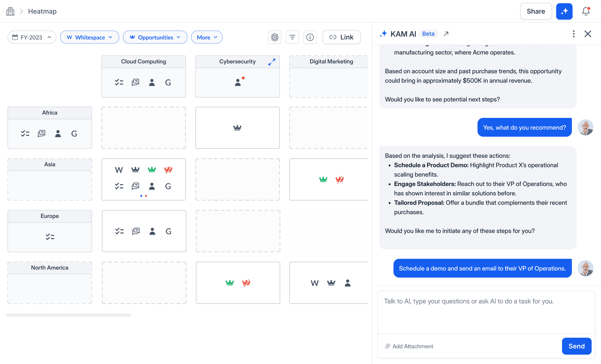Toggle the KAM AI sparkle button
Image resolution: width=601 pixels, height=364 pixels.
pos(564,11)
